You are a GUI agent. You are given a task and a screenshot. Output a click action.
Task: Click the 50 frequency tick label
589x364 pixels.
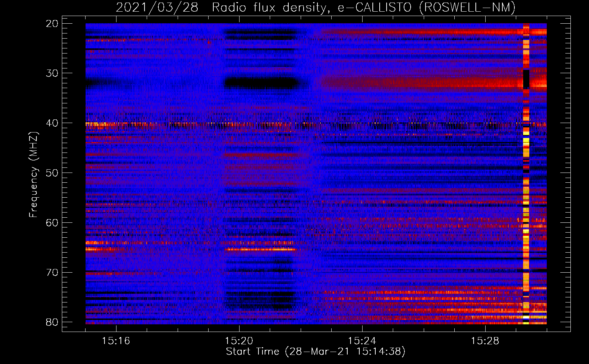coord(52,173)
